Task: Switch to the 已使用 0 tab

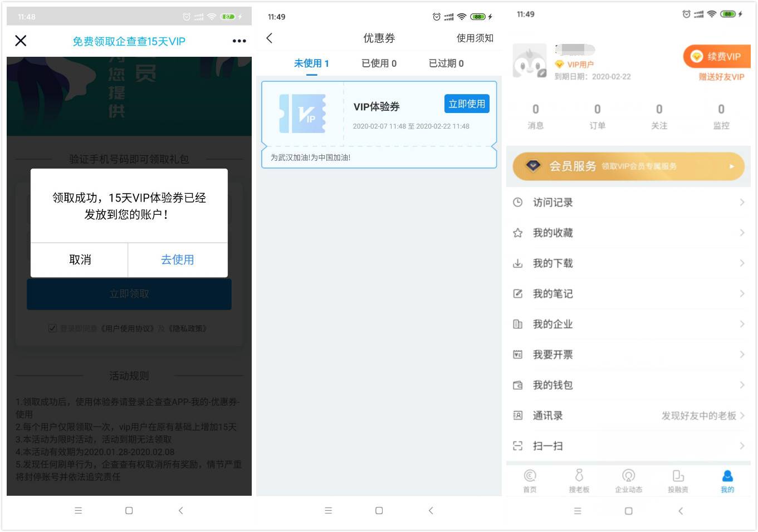Action: pos(379,63)
